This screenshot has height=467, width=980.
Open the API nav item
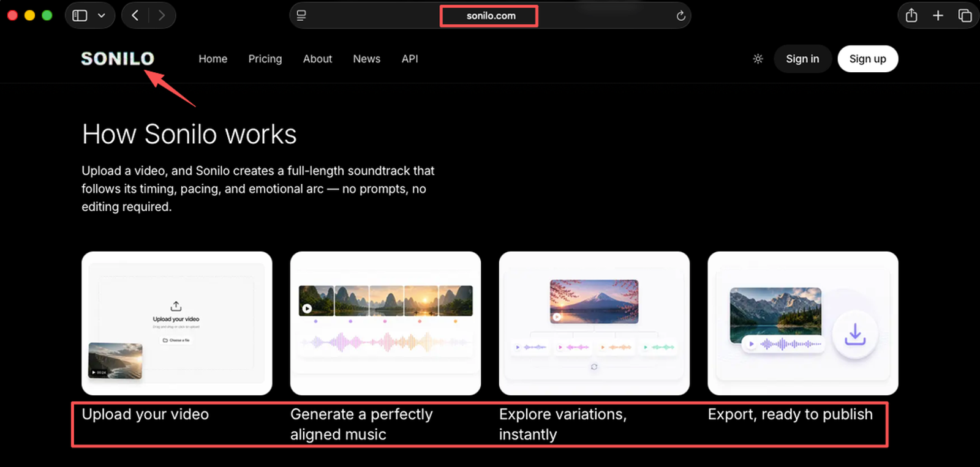410,59
